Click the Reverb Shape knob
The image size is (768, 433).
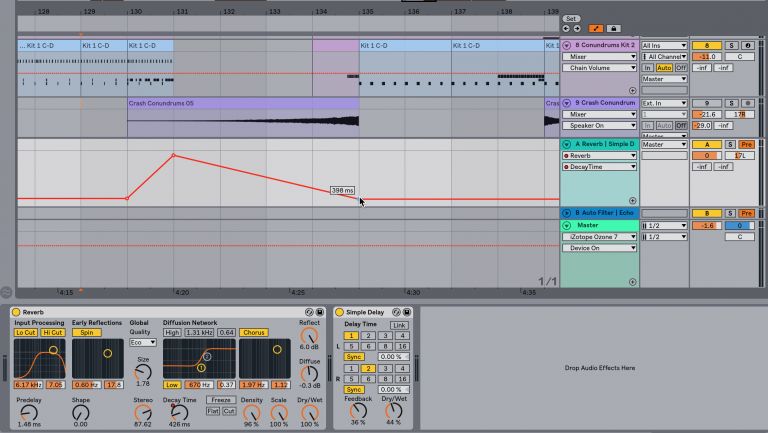80,413
